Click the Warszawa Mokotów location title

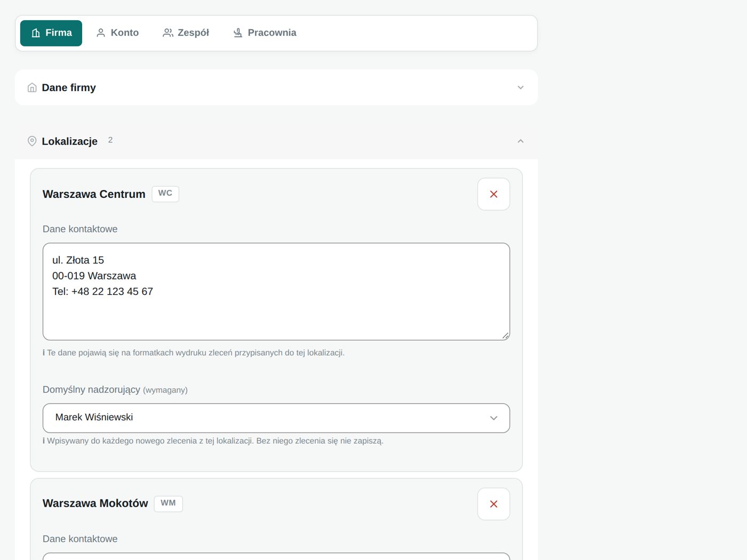96,503
